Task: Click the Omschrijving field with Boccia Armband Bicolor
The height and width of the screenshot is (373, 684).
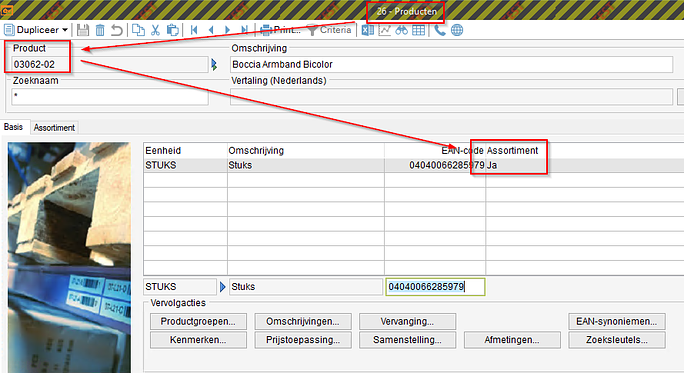Action: (x=451, y=65)
